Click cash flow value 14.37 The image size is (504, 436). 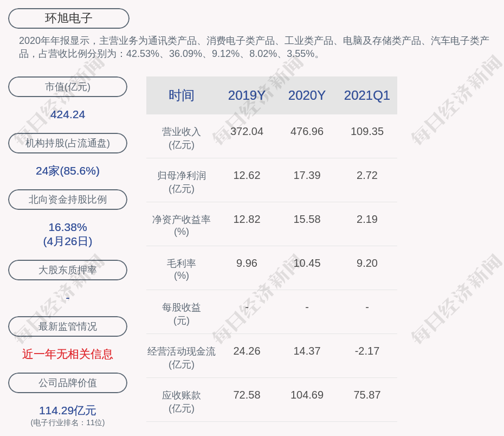(307, 351)
